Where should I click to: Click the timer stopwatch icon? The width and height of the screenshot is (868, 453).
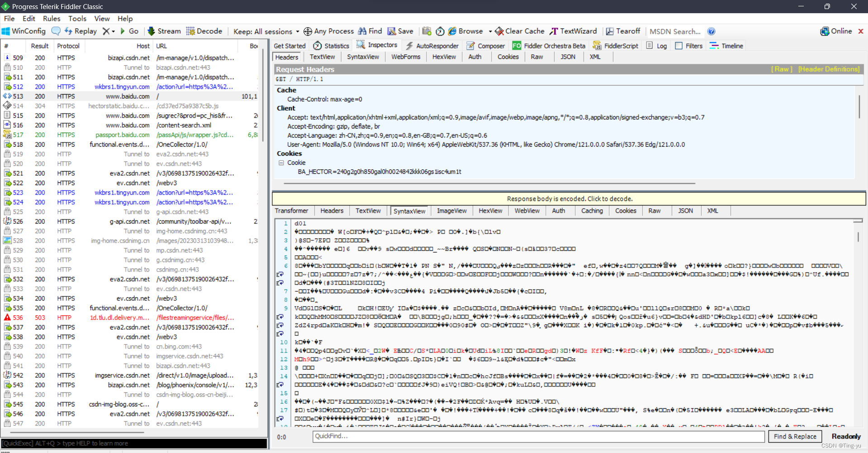click(440, 31)
